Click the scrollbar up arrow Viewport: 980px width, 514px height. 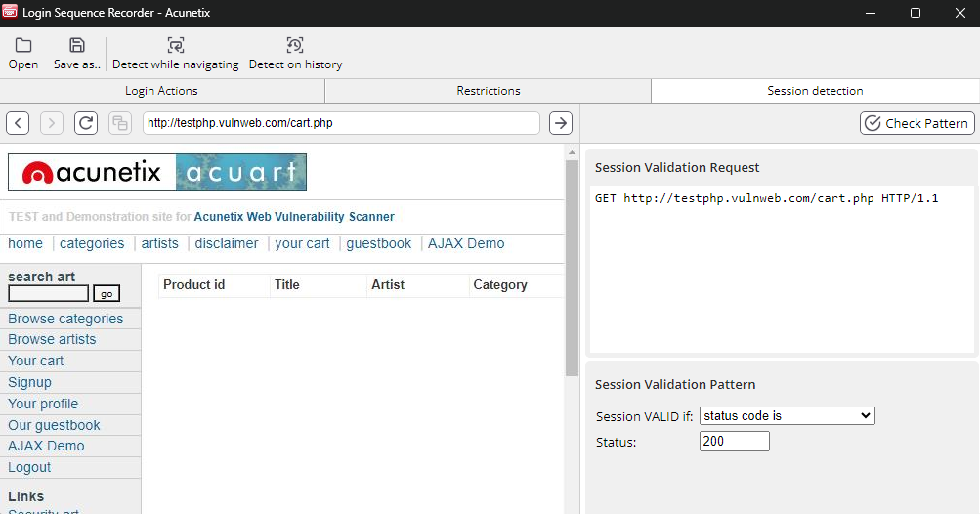click(x=572, y=151)
